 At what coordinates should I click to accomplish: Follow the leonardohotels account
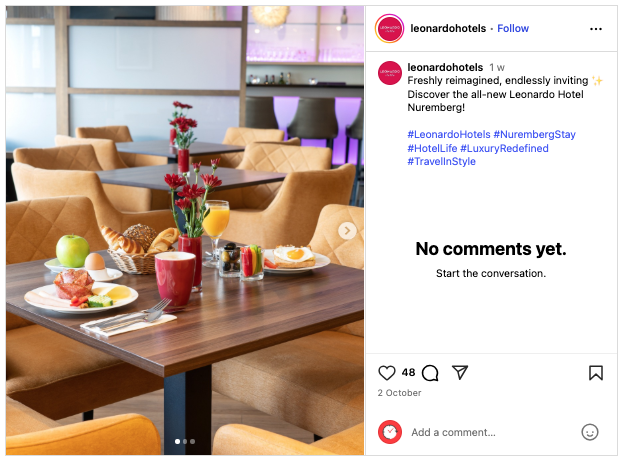click(x=513, y=29)
